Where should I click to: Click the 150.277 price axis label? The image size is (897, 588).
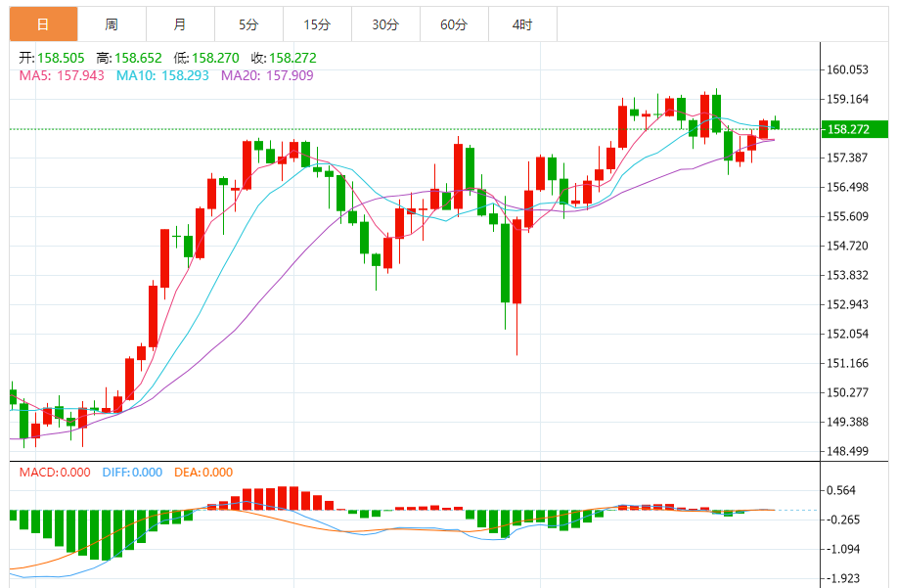[848, 392]
